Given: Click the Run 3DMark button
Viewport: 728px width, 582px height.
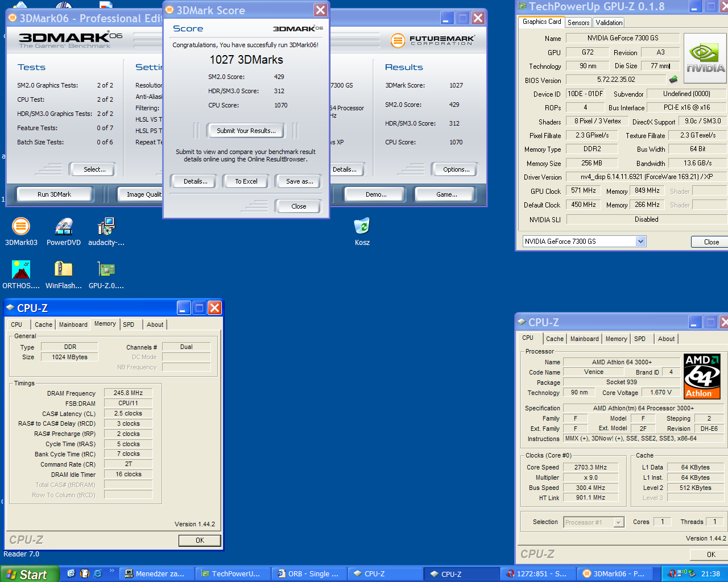Looking at the screenshot, I should point(55,194).
